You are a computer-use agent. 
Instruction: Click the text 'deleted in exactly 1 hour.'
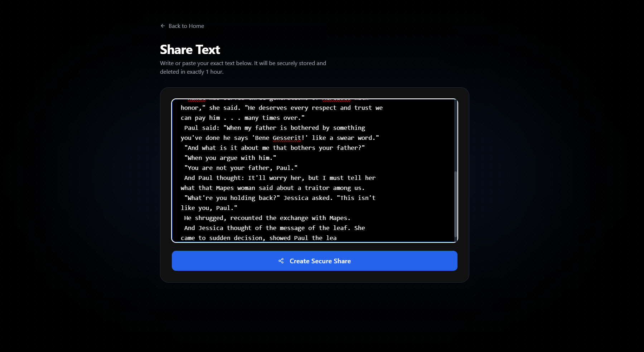pos(192,72)
